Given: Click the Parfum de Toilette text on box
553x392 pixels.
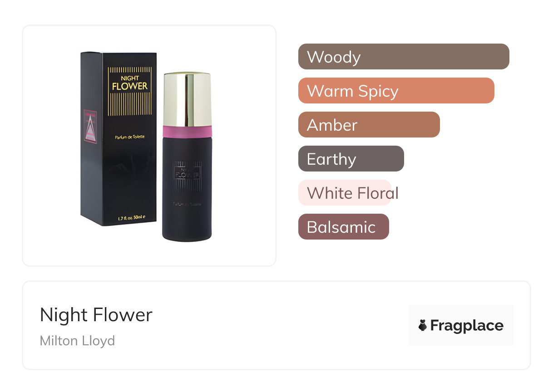Looking at the screenshot, I should (x=130, y=137).
